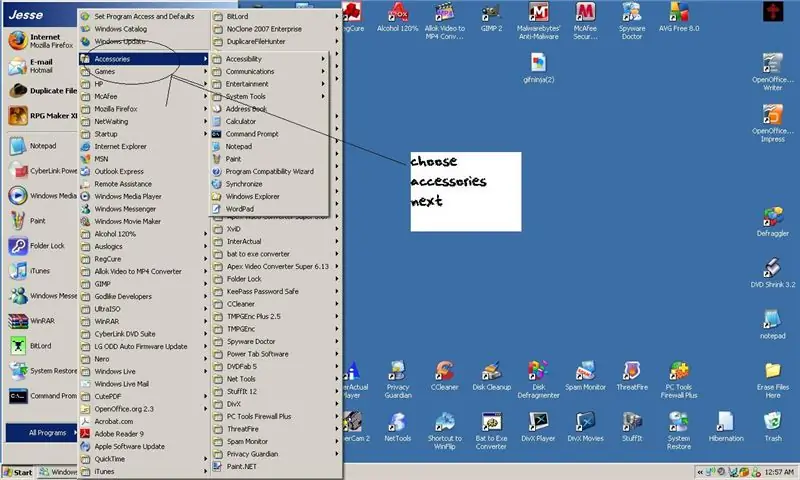The height and width of the screenshot is (480, 800).
Task: Open Outlook Express in programs list
Action: click(x=144, y=171)
